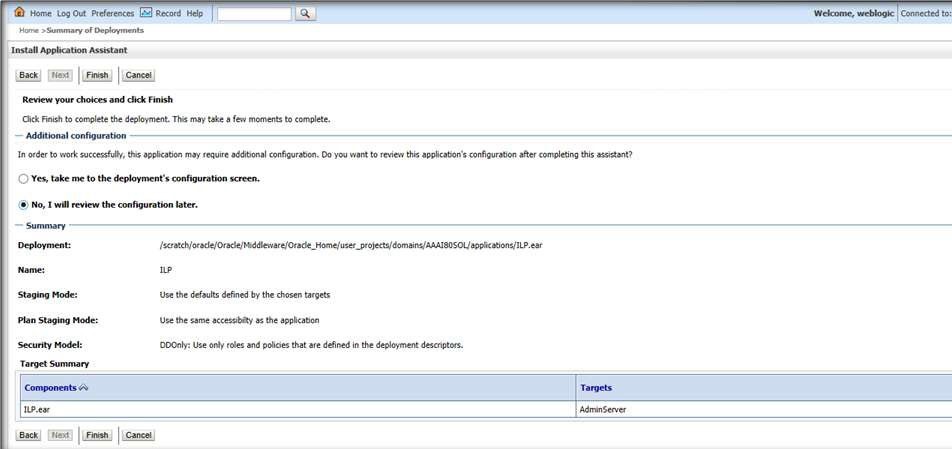Open Preferences in toolbar

pos(113,13)
